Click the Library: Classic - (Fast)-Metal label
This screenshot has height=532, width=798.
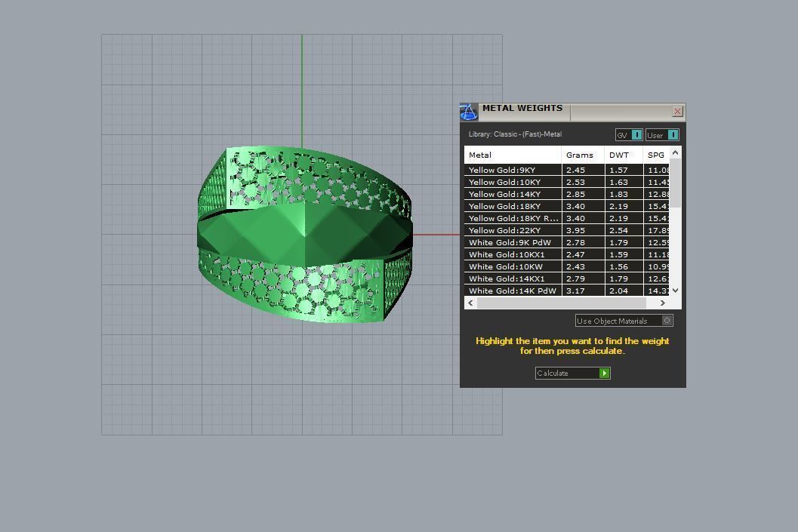tap(515, 134)
